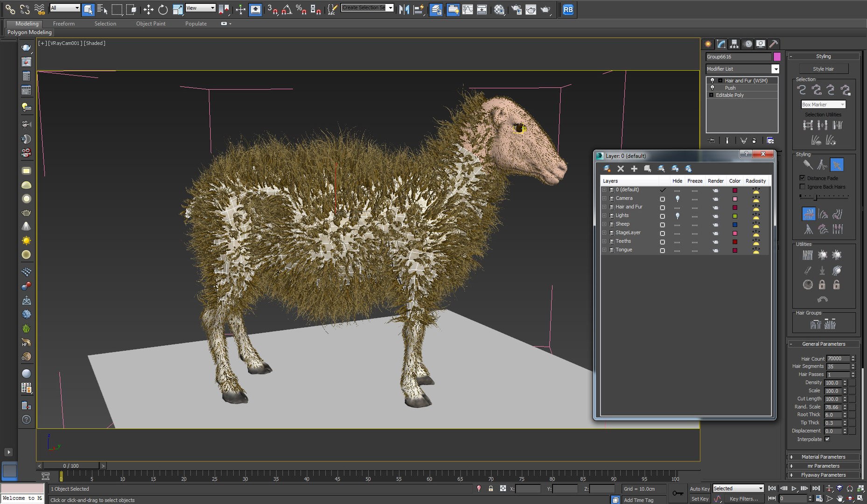The height and width of the screenshot is (504, 867).
Task: Open the Hierarchy command panel tab
Action: coord(734,44)
